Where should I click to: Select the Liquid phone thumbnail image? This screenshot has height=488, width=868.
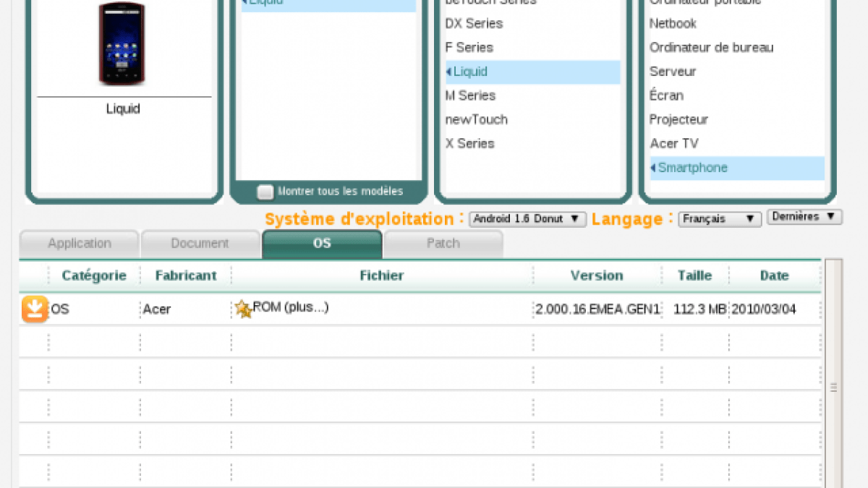click(x=122, y=43)
